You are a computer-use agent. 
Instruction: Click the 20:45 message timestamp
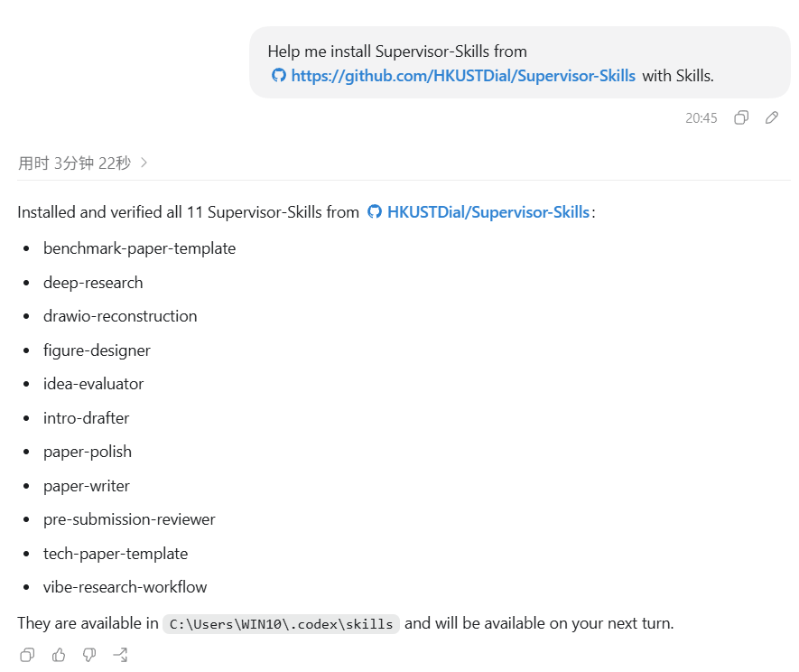tap(701, 118)
